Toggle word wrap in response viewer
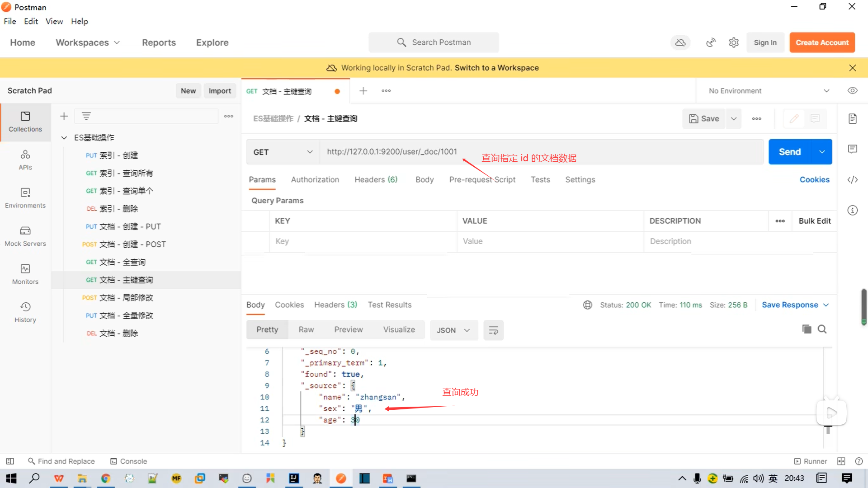868x488 pixels. (x=493, y=330)
